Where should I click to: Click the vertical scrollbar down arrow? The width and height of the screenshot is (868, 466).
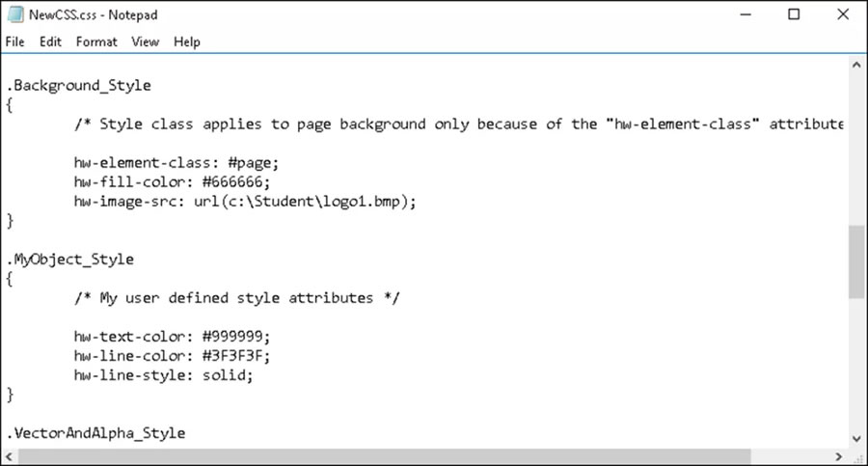click(856, 439)
